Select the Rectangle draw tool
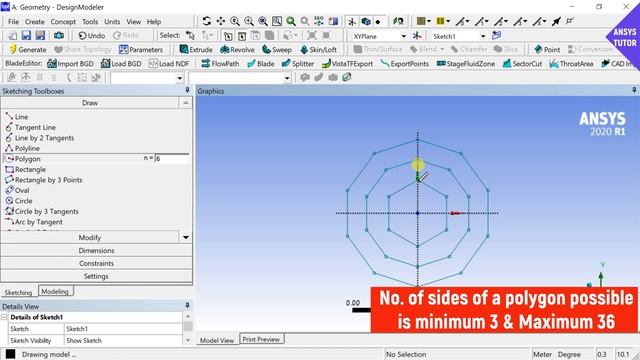 pos(25,169)
